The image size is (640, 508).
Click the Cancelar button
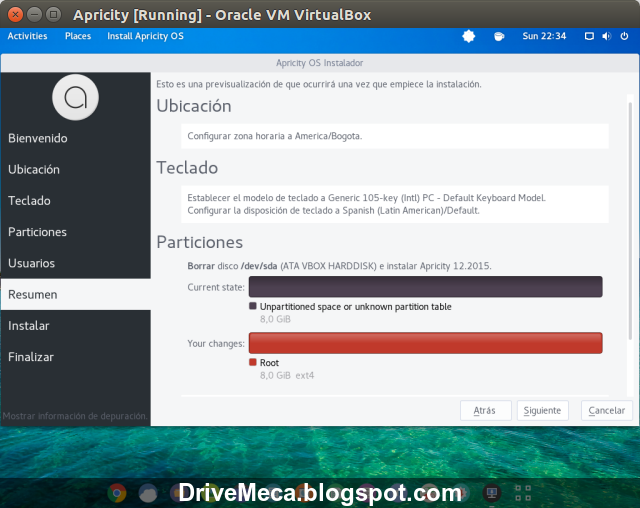[x=607, y=410]
